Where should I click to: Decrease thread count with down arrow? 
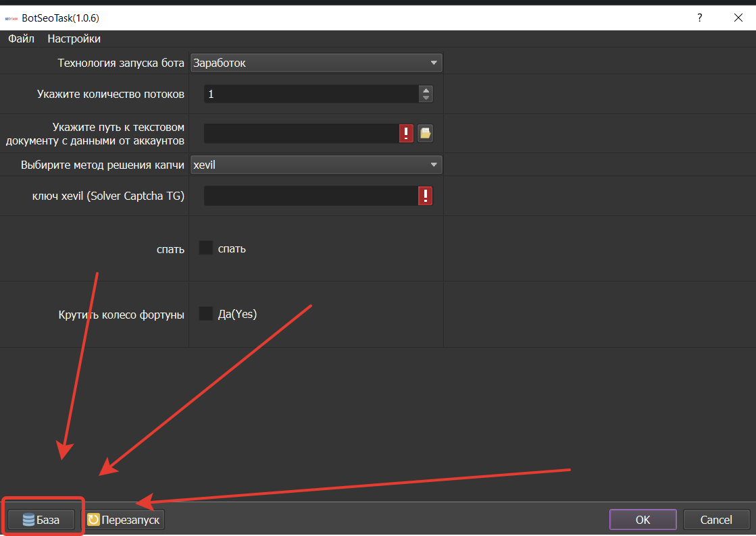point(426,99)
